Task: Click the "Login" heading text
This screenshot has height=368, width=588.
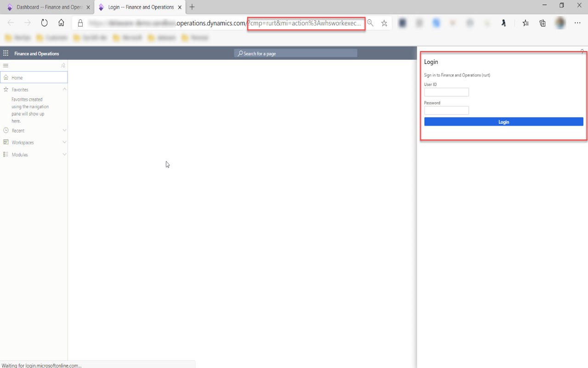Action: 431,62
